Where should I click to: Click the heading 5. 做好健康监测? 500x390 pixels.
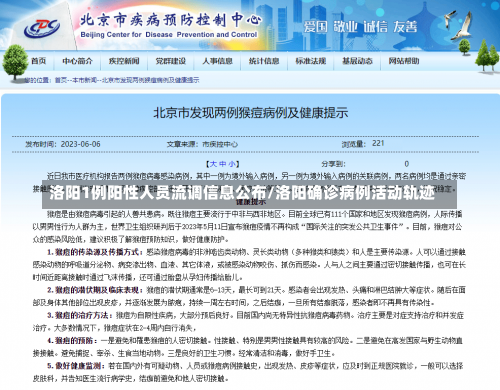[76, 366]
